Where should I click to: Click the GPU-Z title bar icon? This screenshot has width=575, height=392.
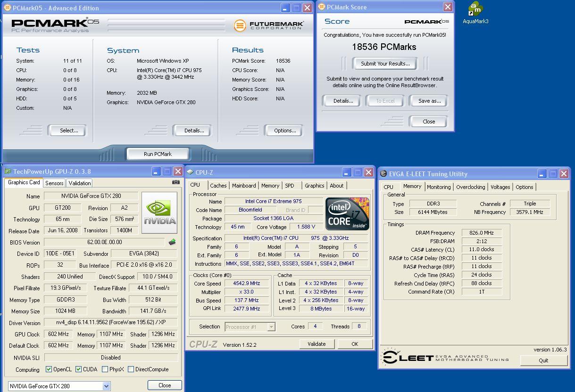(8, 171)
